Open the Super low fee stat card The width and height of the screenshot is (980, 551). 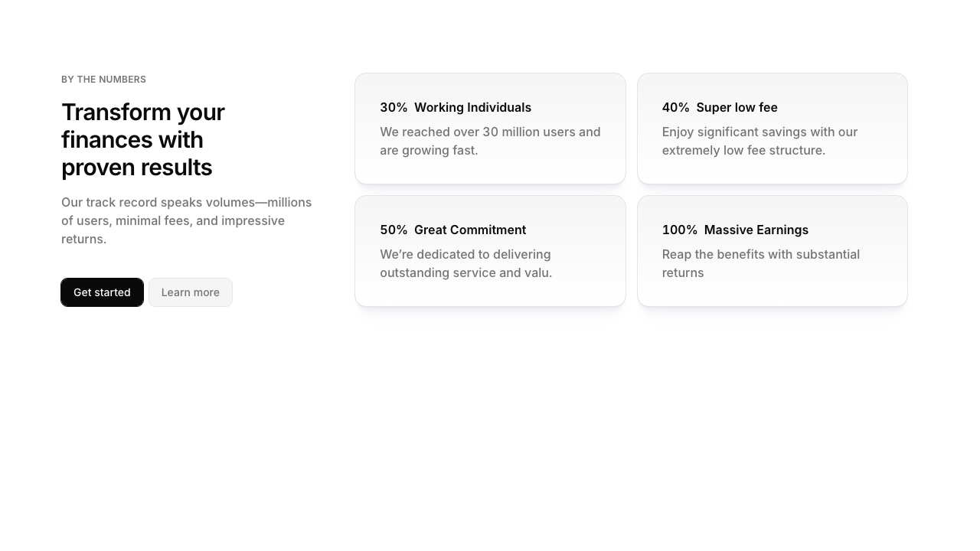coord(772,169)
